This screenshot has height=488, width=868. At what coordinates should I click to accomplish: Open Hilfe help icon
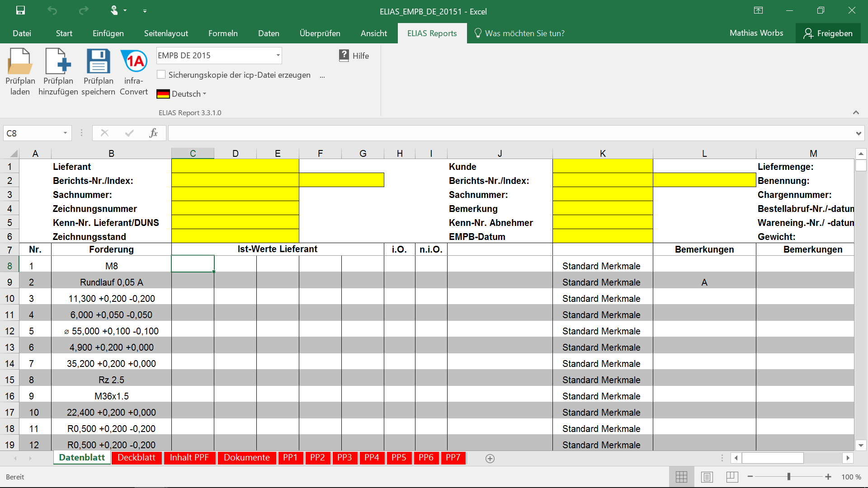[x=344, y=56]
